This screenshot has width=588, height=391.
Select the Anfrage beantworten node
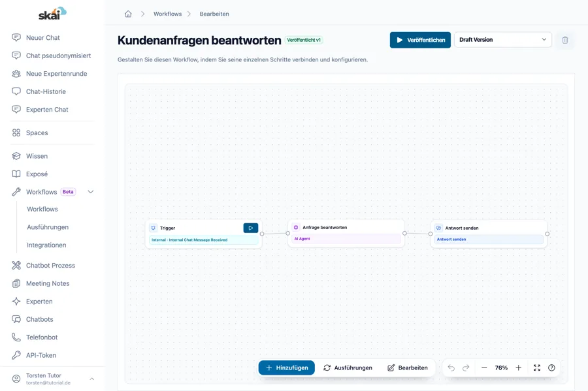(346, 233)
